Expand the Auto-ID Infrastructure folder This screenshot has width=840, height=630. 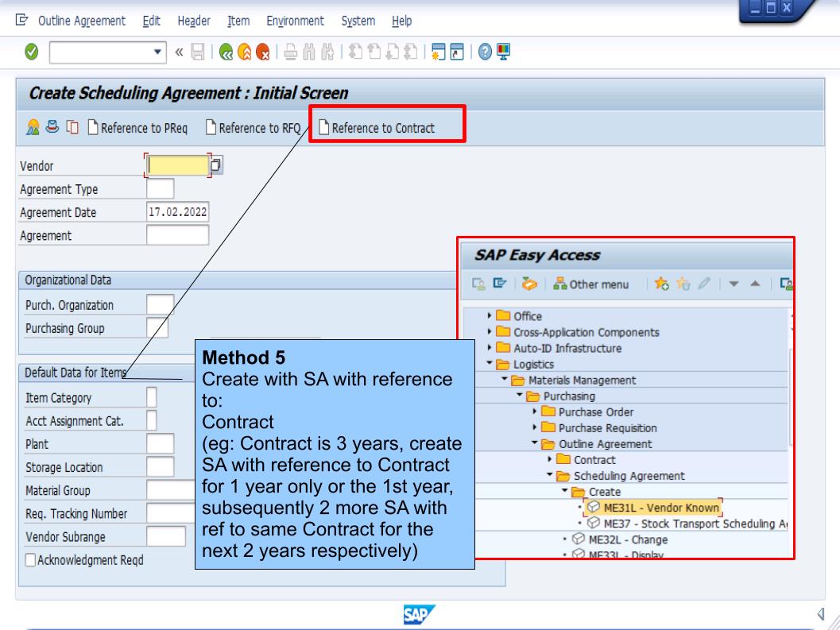pos(489,348)
